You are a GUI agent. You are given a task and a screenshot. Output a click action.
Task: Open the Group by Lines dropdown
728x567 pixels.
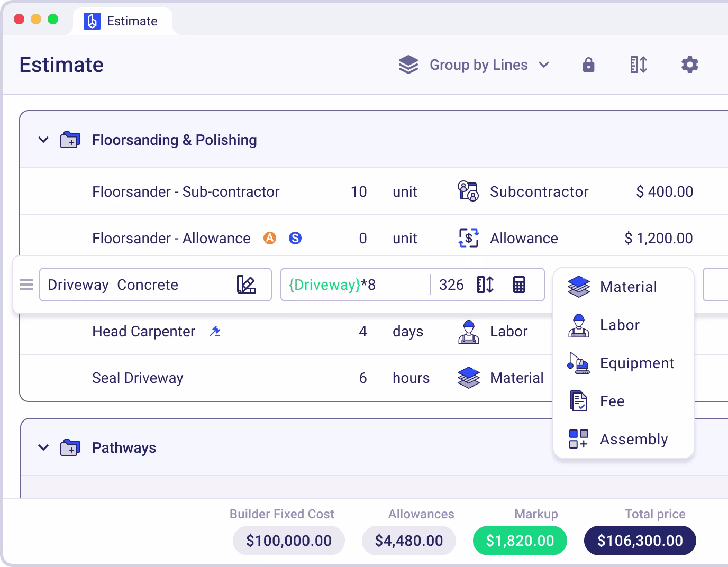pyautogui.click(x=475, y=65)
